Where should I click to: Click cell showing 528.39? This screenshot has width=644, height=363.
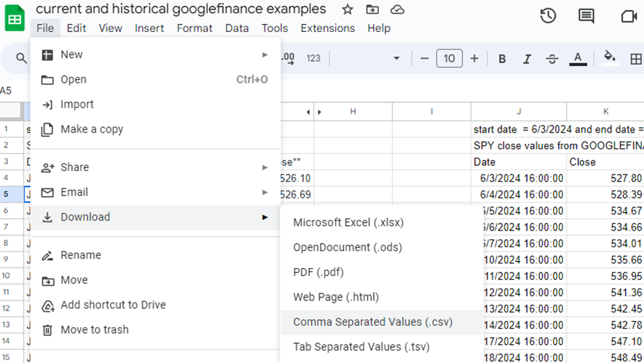606,195
